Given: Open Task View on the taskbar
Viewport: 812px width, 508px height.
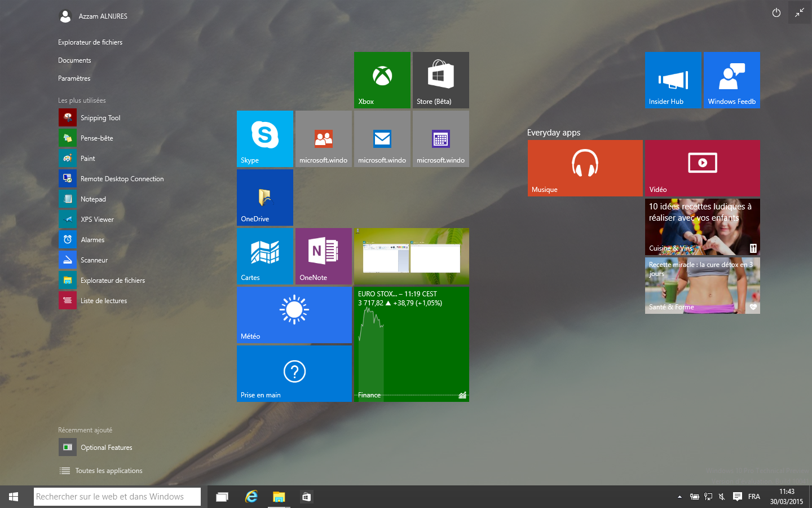Looking at the screenshot, I should coord(222,497).
